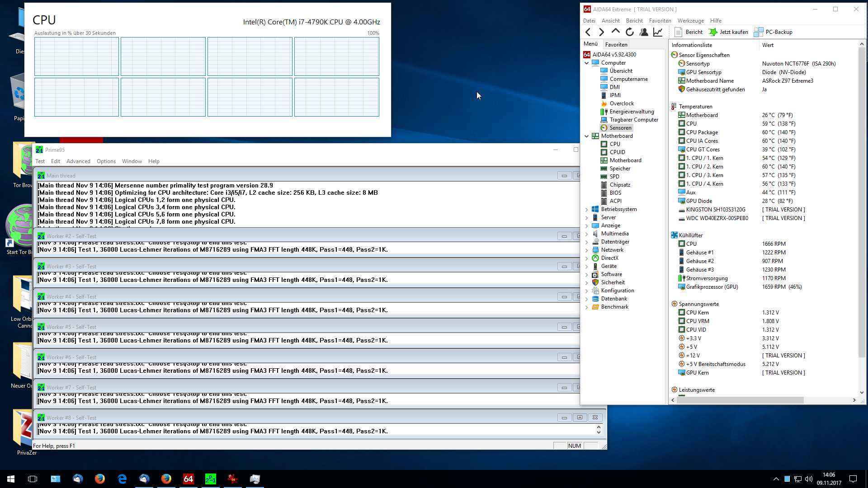Open the Werkzeuge menu in AIDA64
The image size is (868, 488).
click(690, 21)
